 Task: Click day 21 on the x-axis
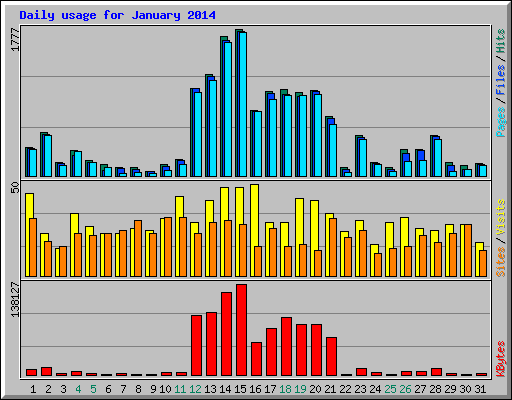pyautogui.click(x=330, y=389)
